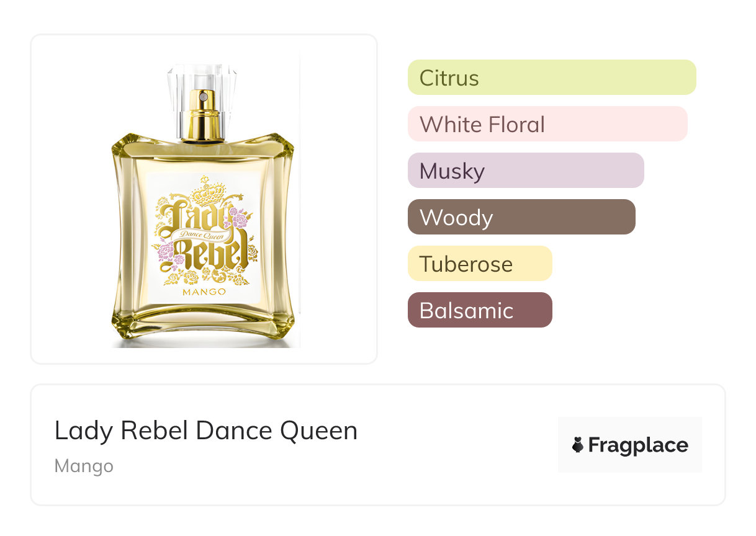Click the Tuberose accord bar
This screenshot has width=756, height=536.
[480, 264]
